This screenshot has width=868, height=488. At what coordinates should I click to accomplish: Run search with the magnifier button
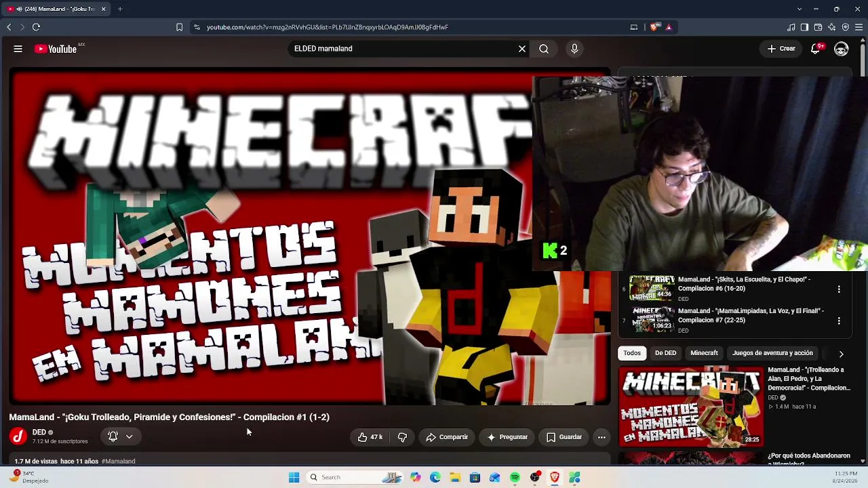coord(544,49)
